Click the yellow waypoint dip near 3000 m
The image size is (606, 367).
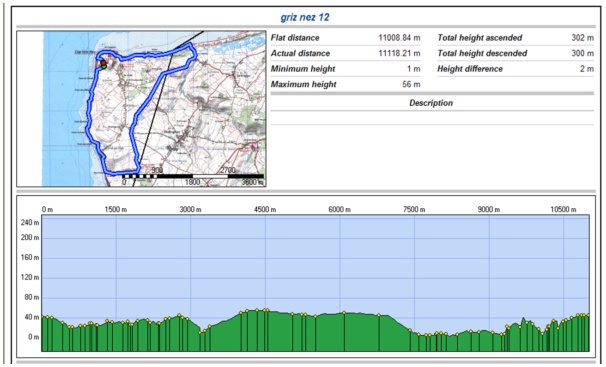pos(200,332)
